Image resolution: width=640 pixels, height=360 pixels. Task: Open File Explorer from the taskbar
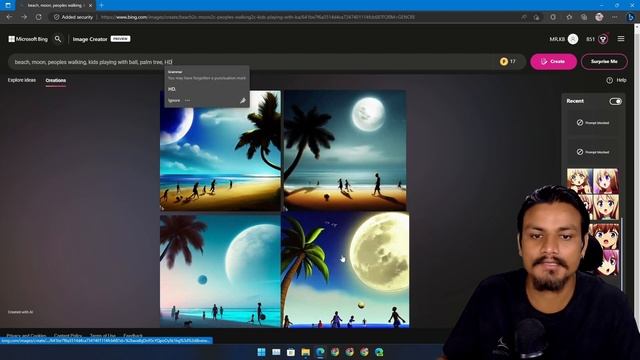(305, 352)
